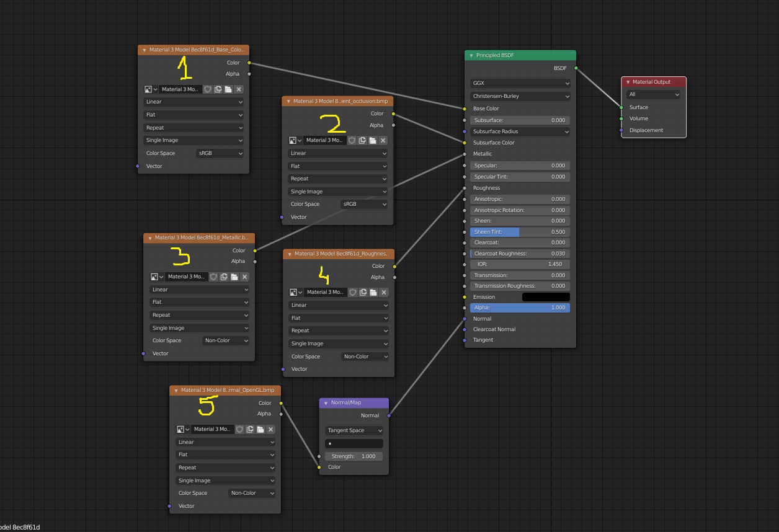Collapse the Principled BSDF node header
Screen dimensions: 779x532
coord(471,55)
